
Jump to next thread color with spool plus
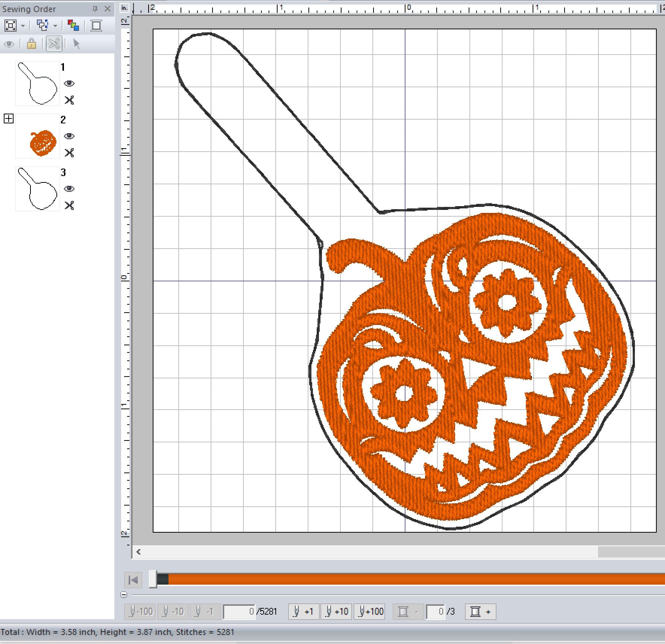(x=480, y=612)
